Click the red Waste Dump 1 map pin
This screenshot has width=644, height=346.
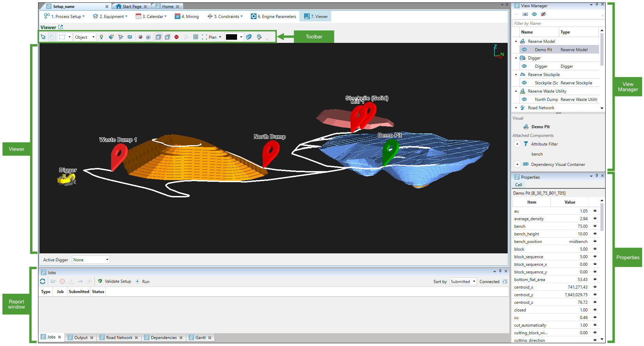pyautogui.click(x=119, y=157)
